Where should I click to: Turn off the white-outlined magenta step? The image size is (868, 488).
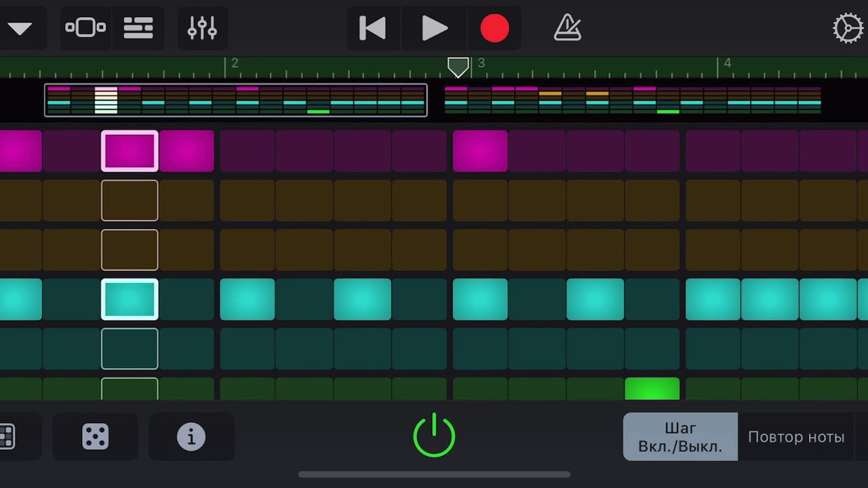coord(130,150)
